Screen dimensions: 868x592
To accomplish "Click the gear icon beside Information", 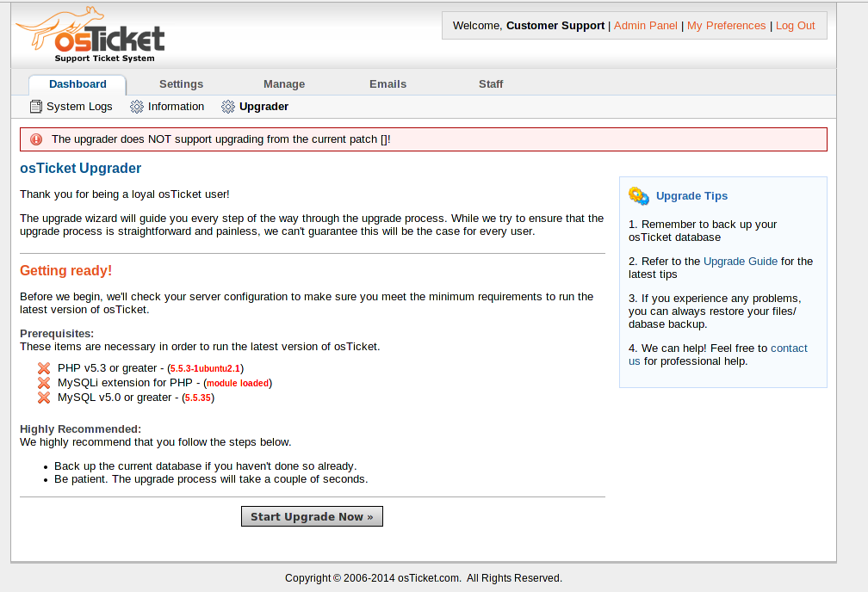I will (137, 106).
